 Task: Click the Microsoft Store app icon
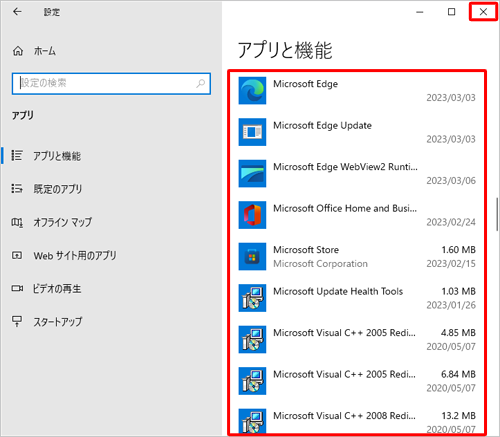252,257
